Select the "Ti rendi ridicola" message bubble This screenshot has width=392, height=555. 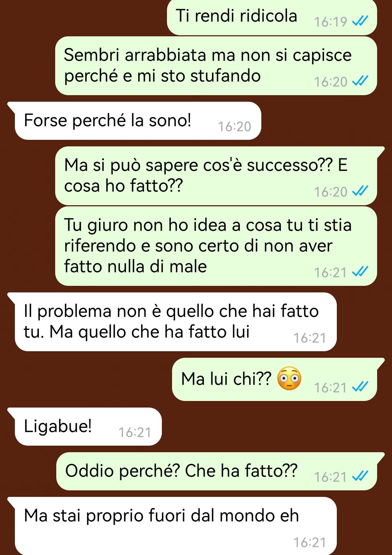pos(272,18)
